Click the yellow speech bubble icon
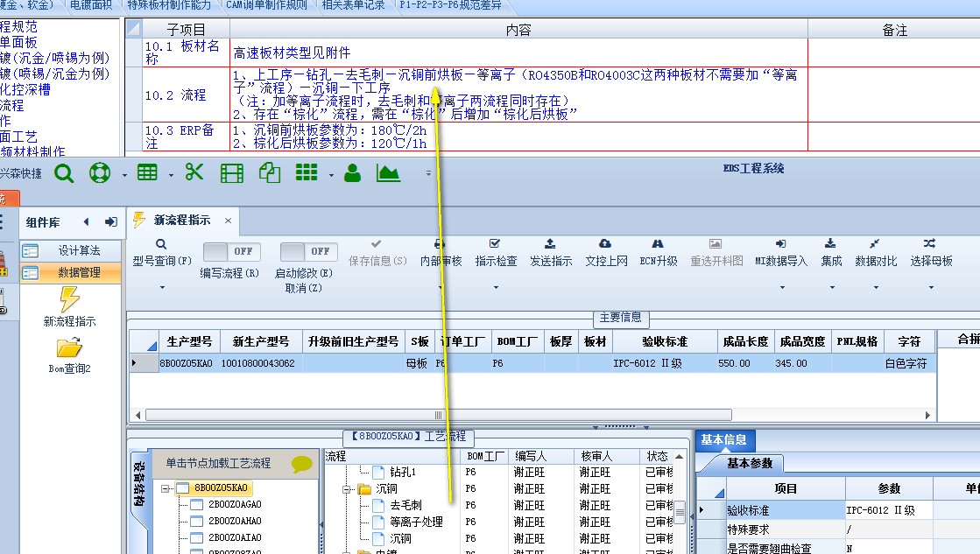The width and height of the screenshot is (980, 554). pos(301,464)
